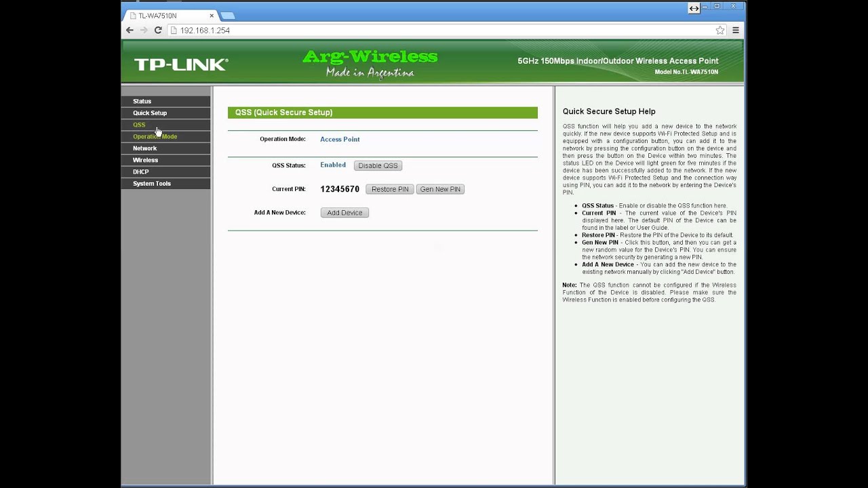Click the QSS (Quick Secure Setup) heading

(283, 113)
